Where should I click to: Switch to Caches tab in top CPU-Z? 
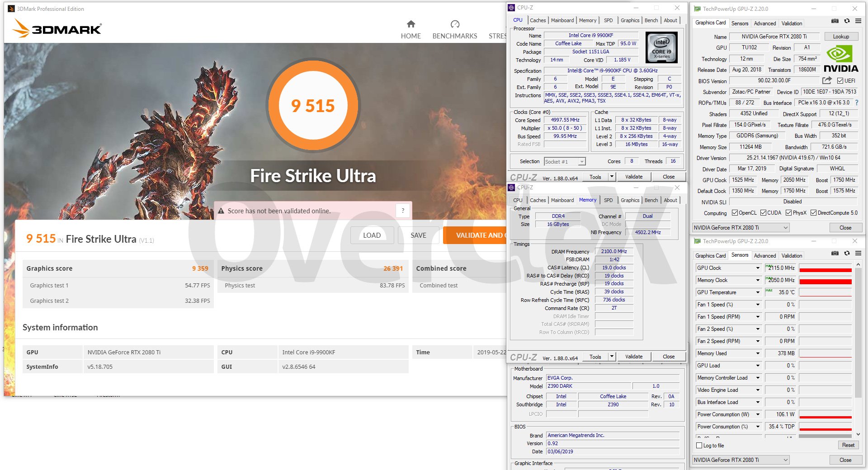click(538, 20)
